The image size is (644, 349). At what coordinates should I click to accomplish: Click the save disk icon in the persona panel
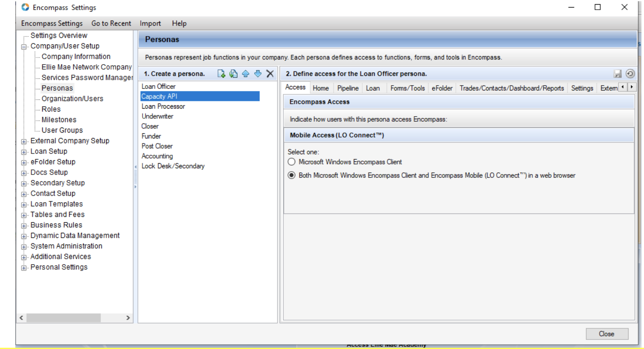(618, 74)
